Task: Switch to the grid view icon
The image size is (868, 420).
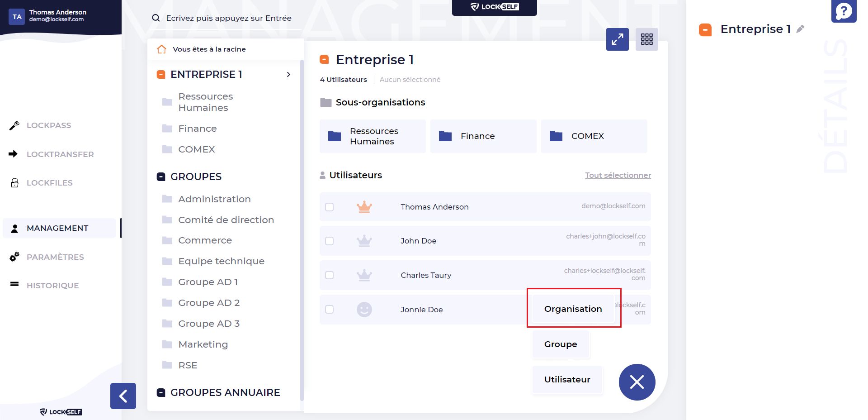Action: (x=646, y=39)
